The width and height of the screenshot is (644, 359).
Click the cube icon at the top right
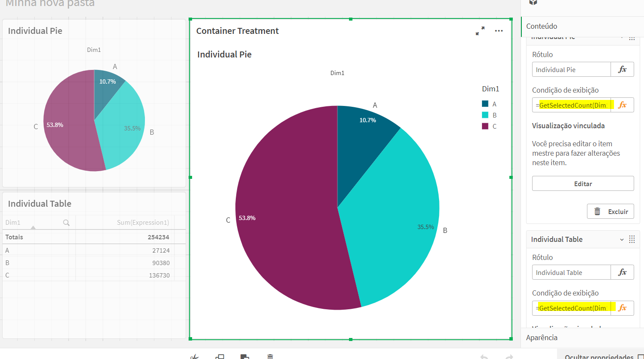(533, 3)
